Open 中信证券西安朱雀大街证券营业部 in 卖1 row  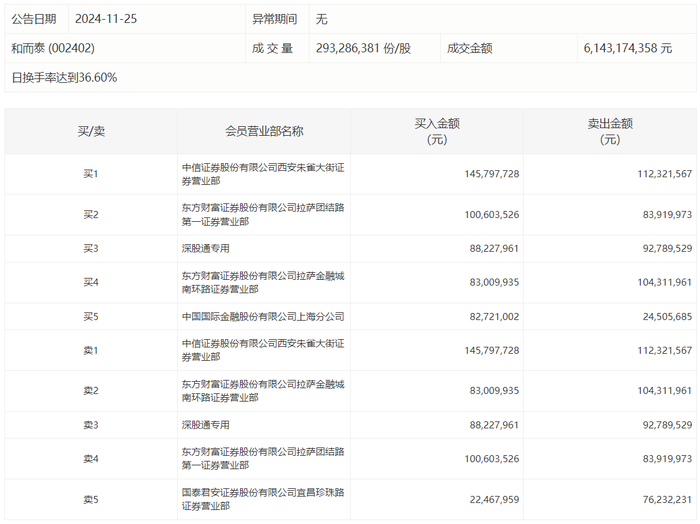click(x=263, y=350)
